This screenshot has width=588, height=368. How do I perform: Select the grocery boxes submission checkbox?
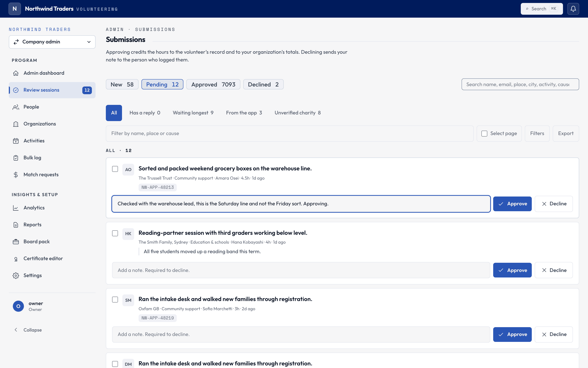pyautogui.click(x=115, y=169)
